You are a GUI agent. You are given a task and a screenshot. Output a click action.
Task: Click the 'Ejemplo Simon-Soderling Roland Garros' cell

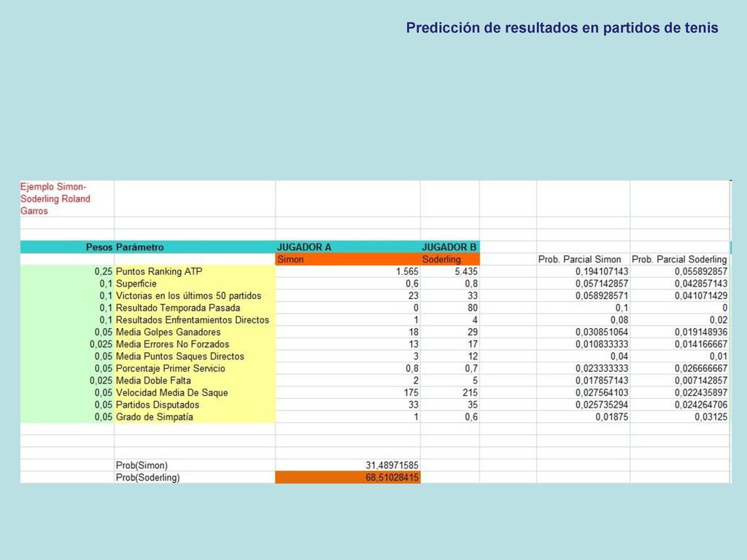coord(67,198)
